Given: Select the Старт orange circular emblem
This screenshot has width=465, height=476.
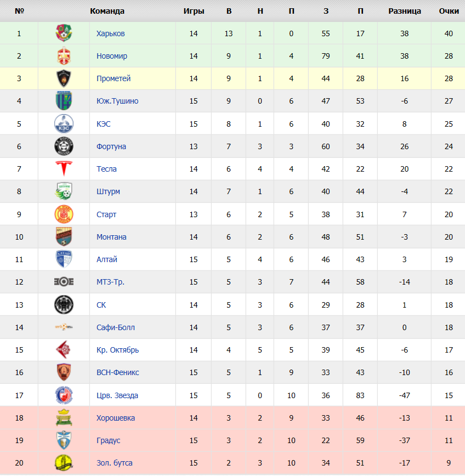Looking at the screenshot, I should [x=64, y=214].
